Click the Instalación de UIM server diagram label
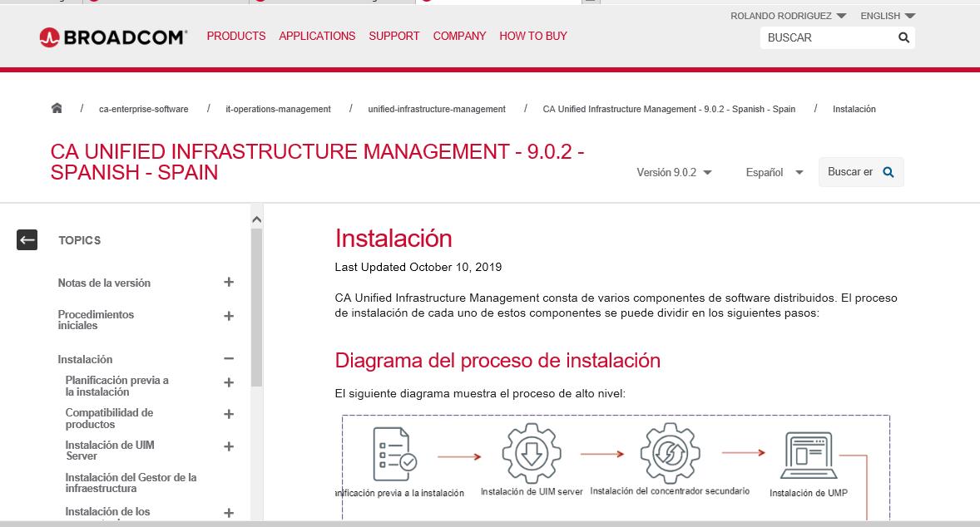Screen dimensions: 980x527 pos(532,492)
